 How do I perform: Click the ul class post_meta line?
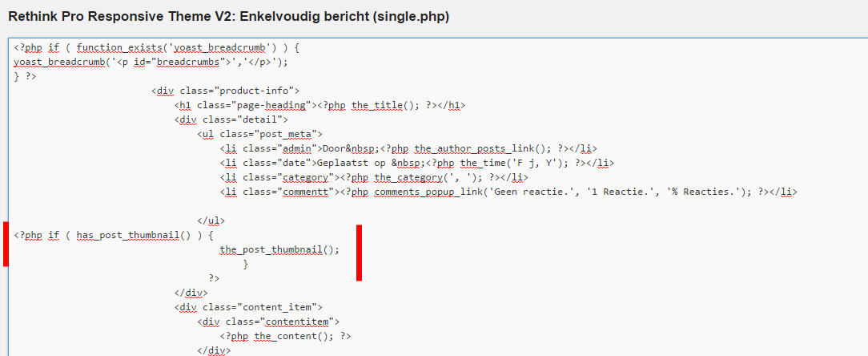pyautogui.click(x=259, y=134)
